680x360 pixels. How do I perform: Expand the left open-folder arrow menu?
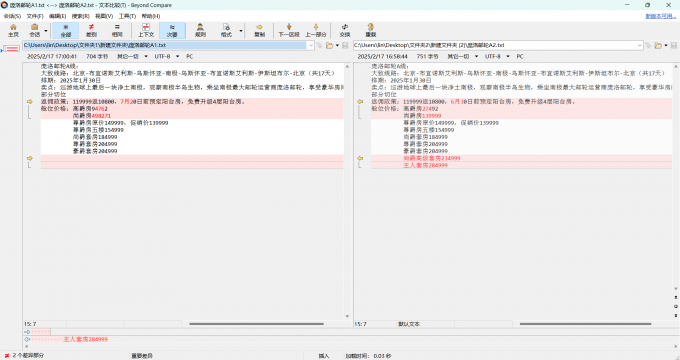coord(337,45)
